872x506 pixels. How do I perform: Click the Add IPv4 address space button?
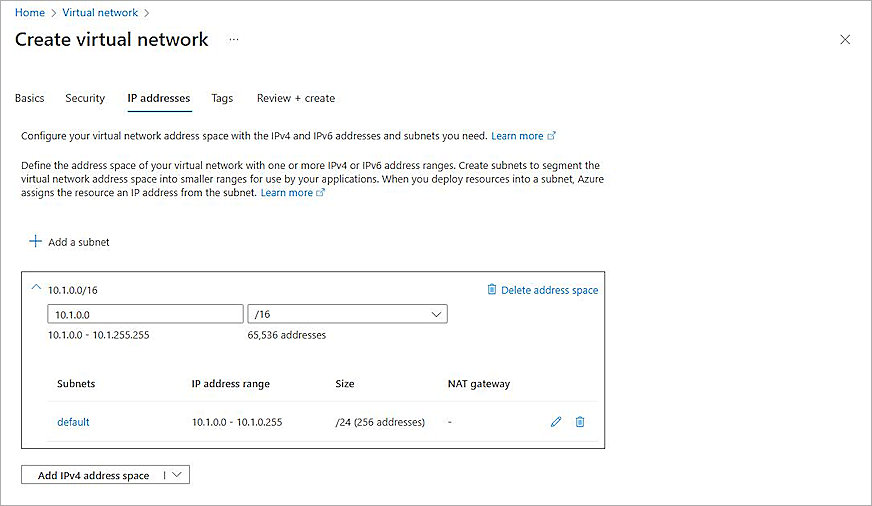(x=93, y=475)
